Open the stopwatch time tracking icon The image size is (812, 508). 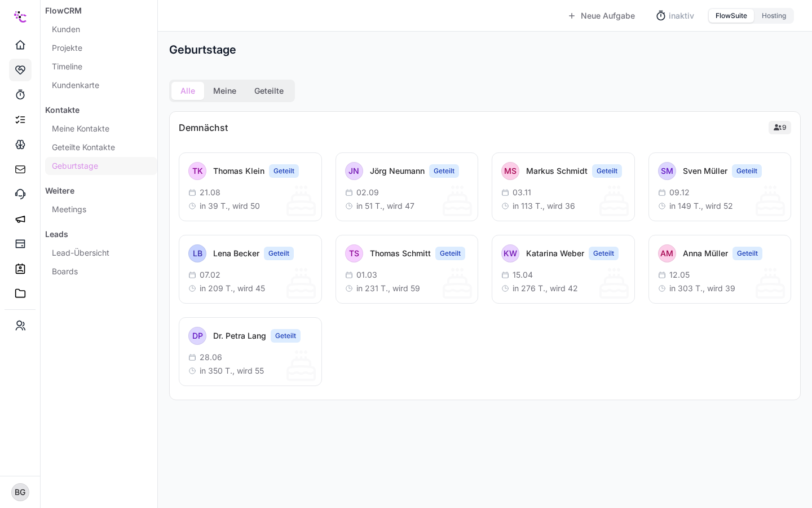(x=20, y=95)
